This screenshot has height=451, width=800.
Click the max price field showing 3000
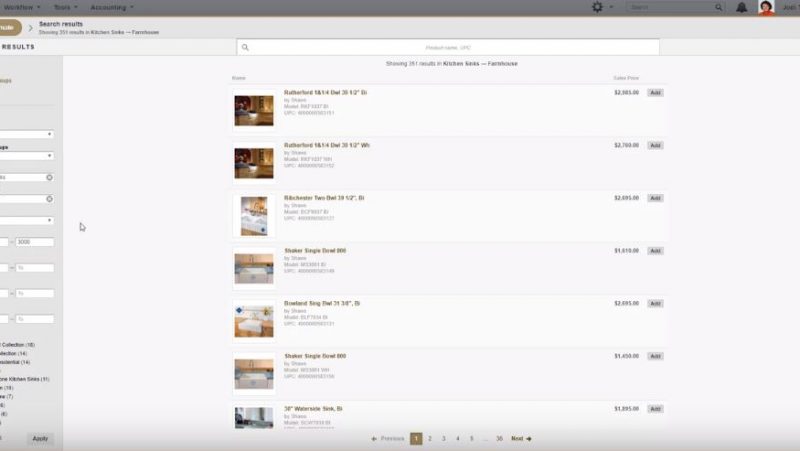[x=35, y=242]
